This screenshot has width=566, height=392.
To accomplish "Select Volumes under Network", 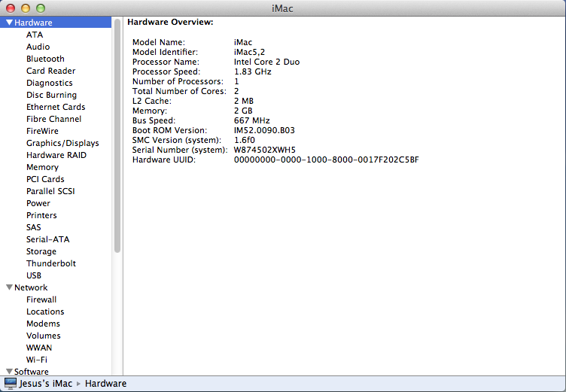I will click(x=44, y=336).
